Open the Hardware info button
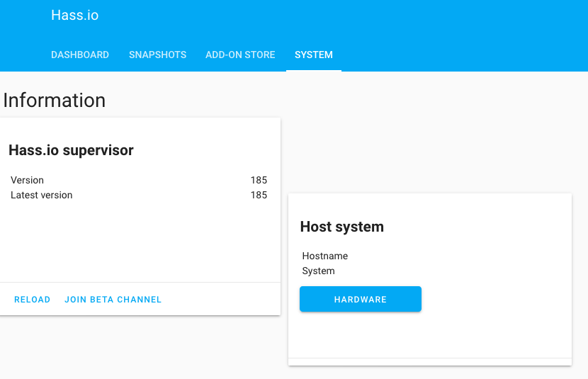This screenshot has width=588, height=379. (x=361, y=299)
